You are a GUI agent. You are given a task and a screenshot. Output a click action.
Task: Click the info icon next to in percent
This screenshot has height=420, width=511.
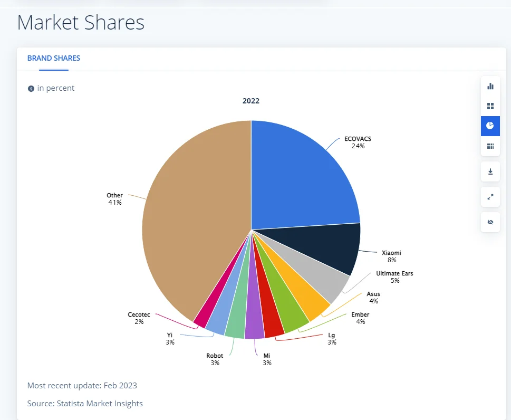[x=31, y=89]
